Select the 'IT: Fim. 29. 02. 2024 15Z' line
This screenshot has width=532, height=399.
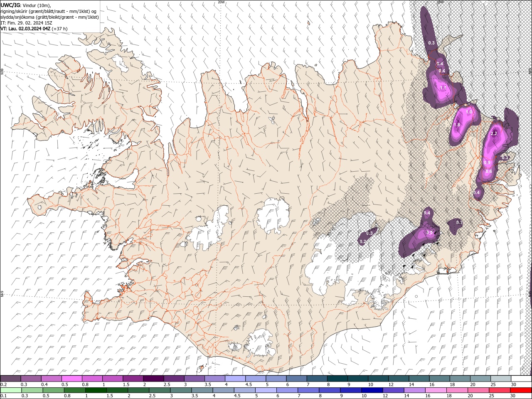26,23
